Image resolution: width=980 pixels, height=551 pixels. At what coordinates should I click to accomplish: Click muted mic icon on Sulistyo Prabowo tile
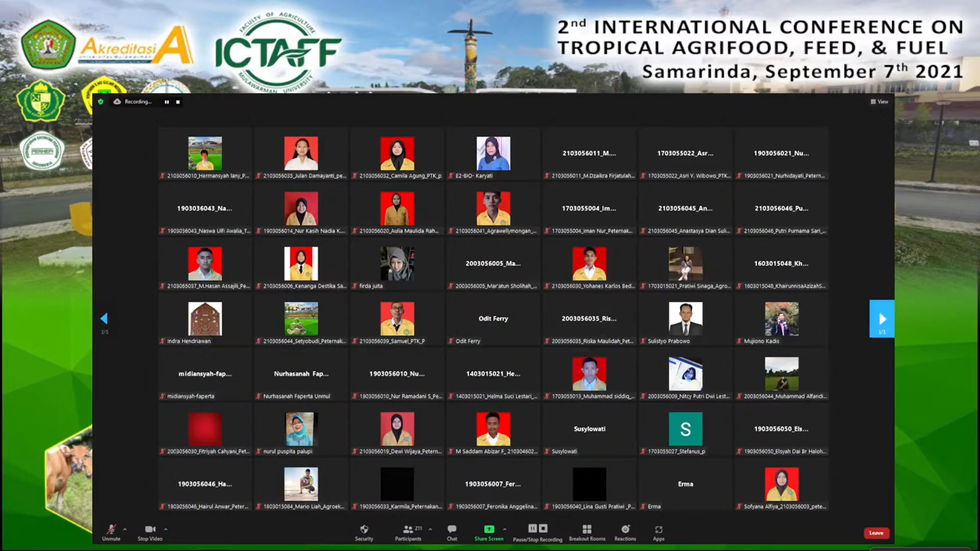coord(643,341)
